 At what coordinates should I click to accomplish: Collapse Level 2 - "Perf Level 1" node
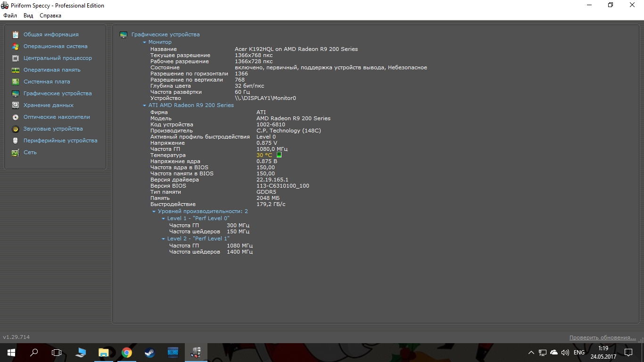coord(164,239)
